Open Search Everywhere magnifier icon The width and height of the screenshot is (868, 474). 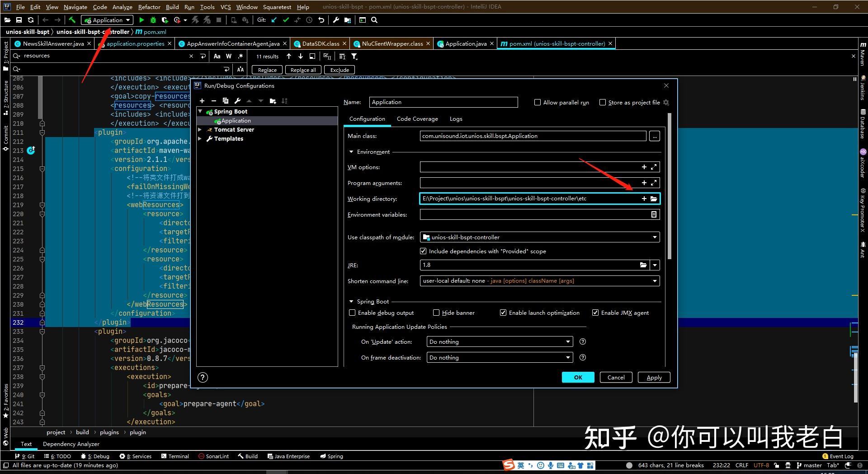[x=374, y=20]
